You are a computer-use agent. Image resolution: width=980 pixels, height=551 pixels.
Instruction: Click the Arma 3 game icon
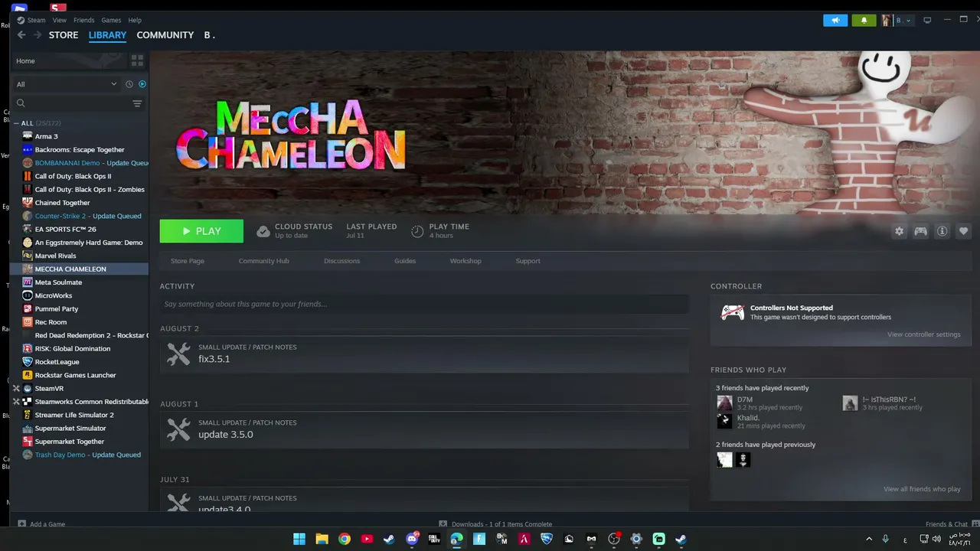(28, 136)
